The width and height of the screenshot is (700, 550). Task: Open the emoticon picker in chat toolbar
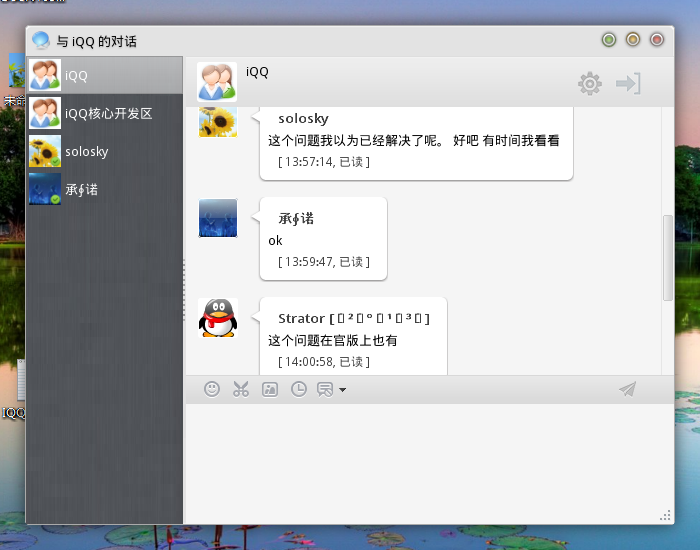(x=212, y=389)
